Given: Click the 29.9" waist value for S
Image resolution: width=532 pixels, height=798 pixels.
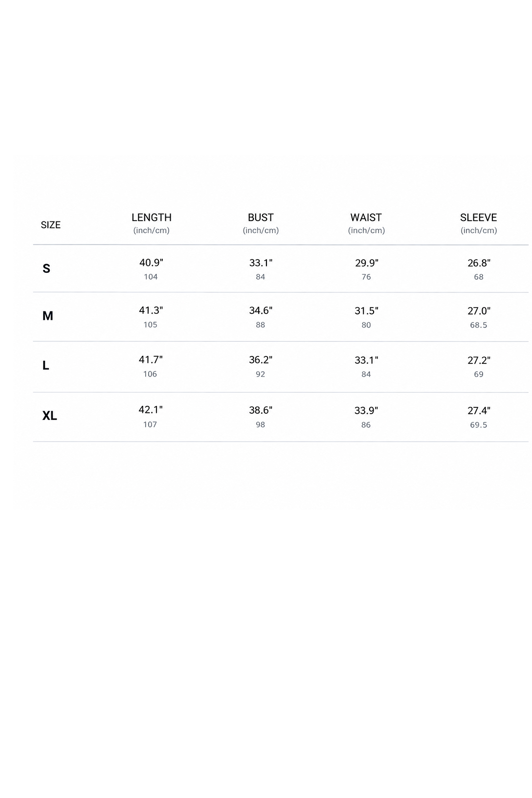Looking at the screenshot, I should tap(367, 263).
